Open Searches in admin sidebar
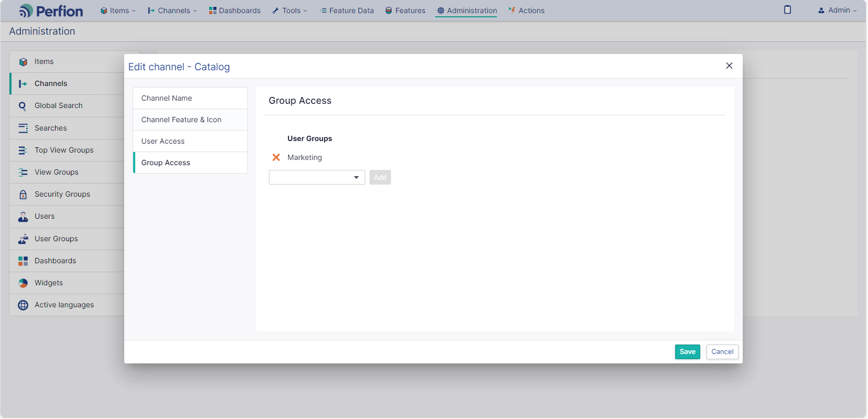The width and height of the screenshot is (868, 419). pos(67,128)
